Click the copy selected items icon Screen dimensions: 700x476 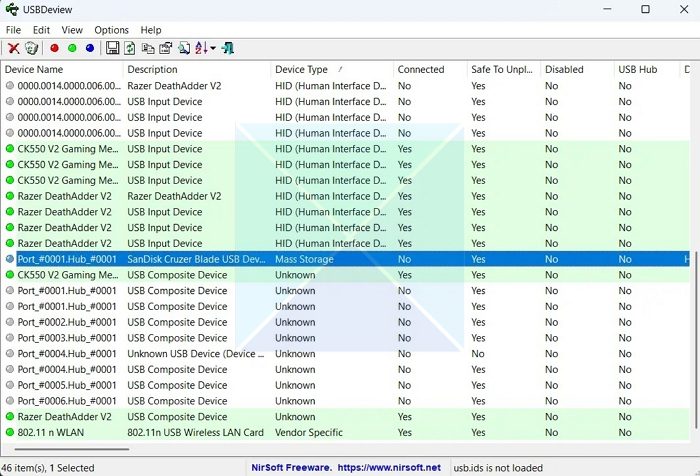(148, 48)
